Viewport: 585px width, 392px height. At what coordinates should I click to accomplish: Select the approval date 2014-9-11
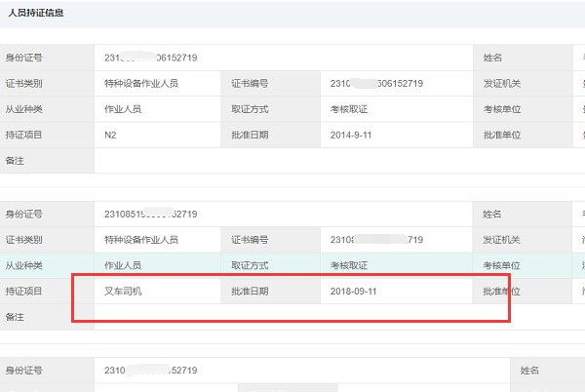[x=351, y=135]
